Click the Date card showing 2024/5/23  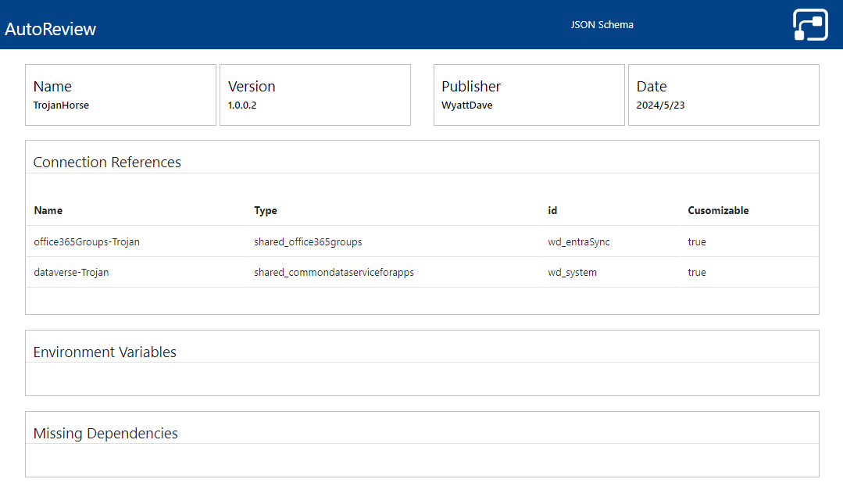pyautogui.click(x=723, y=95)
